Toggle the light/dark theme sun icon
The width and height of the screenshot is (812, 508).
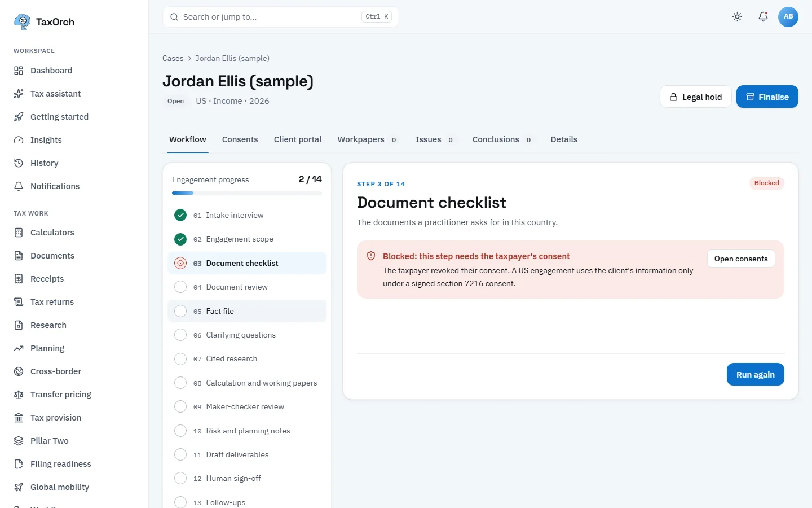737,16
